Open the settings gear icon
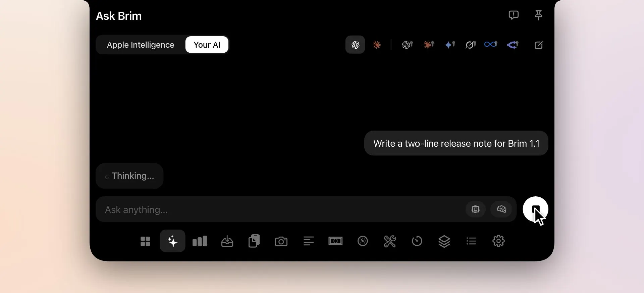 point(498,241)
